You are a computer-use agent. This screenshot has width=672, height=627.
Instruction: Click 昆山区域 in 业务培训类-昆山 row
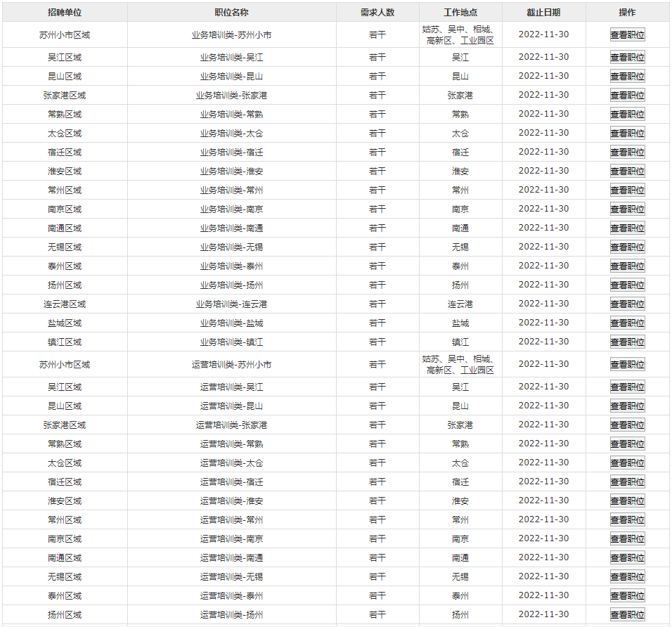[x=65, y=77]
